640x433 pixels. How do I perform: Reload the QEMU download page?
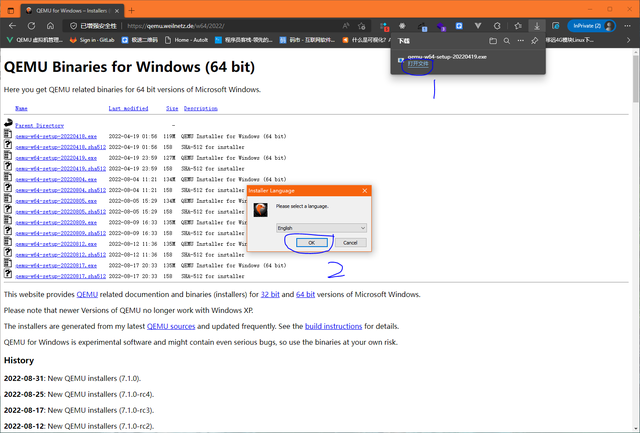[x=31, y=26]
